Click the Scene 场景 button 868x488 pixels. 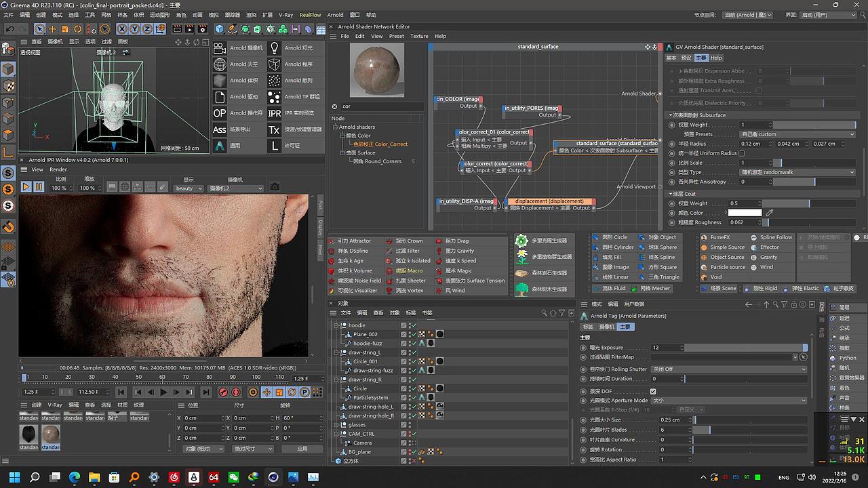[719, 288]
